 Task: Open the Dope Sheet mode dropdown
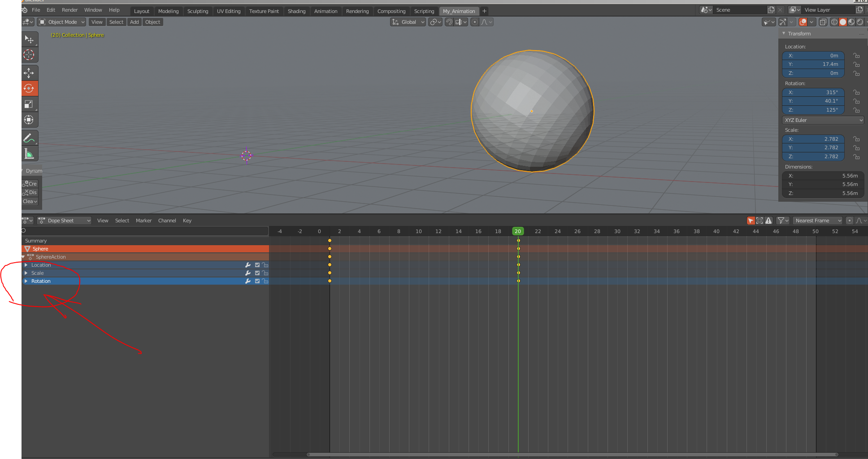(64, 221)
